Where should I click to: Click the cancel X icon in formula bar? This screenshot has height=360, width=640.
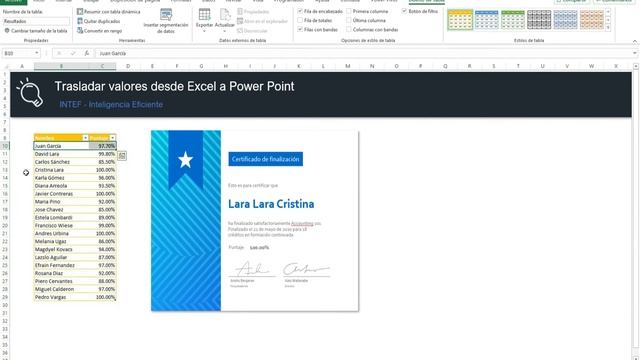(59, 53)
